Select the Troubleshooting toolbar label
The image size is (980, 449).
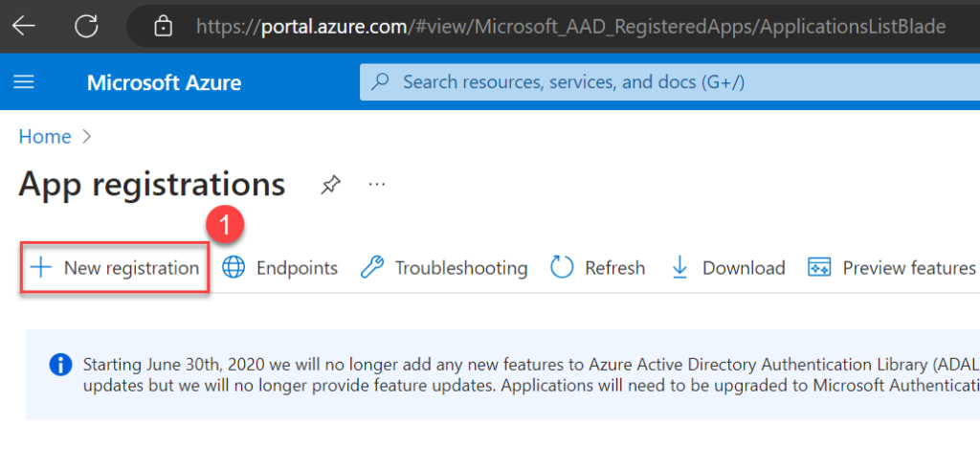coord(460,268)
